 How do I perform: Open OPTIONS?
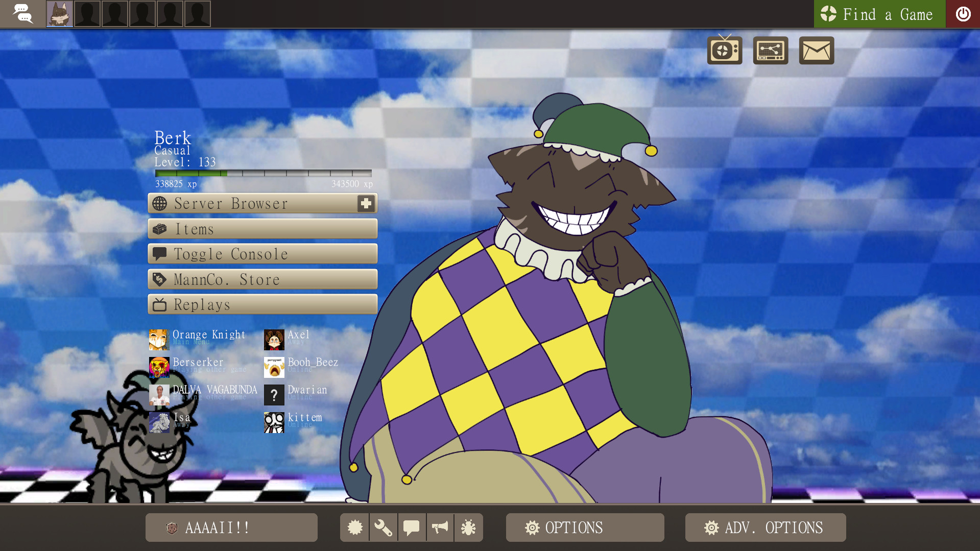tap(585, 528)
